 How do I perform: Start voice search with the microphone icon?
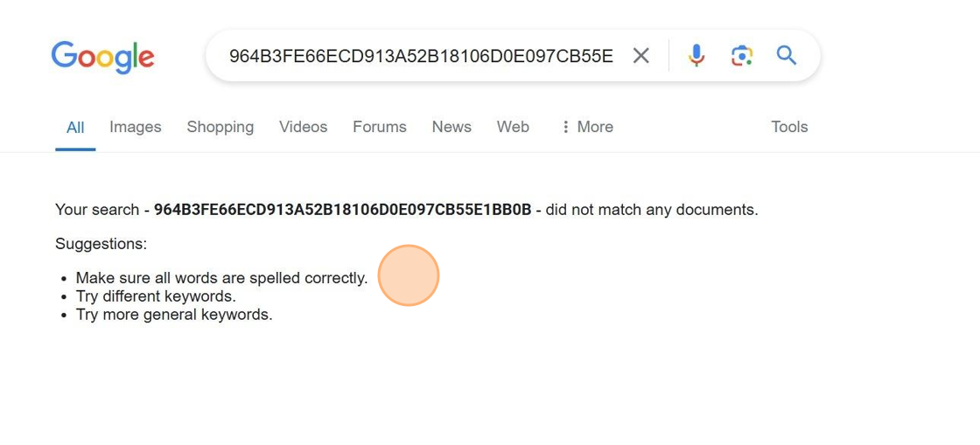click(696, 56)
